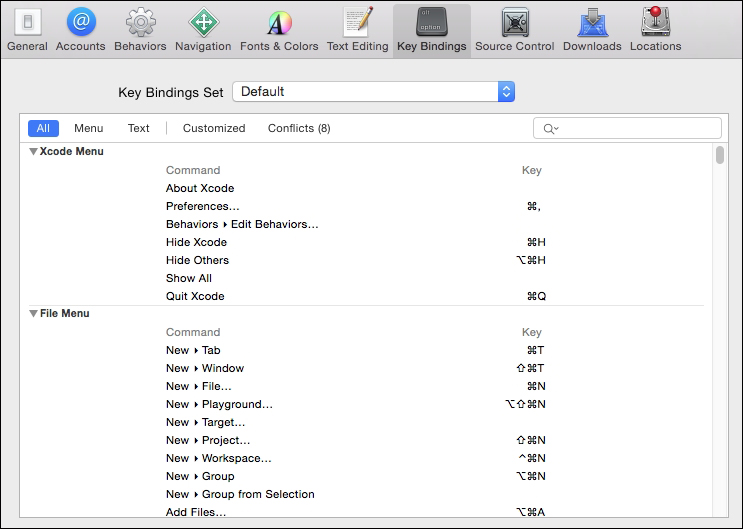The width and height of the screenshot is (743, 529).
Task: Select the Hide Others command
Action: tap(197, 260)
